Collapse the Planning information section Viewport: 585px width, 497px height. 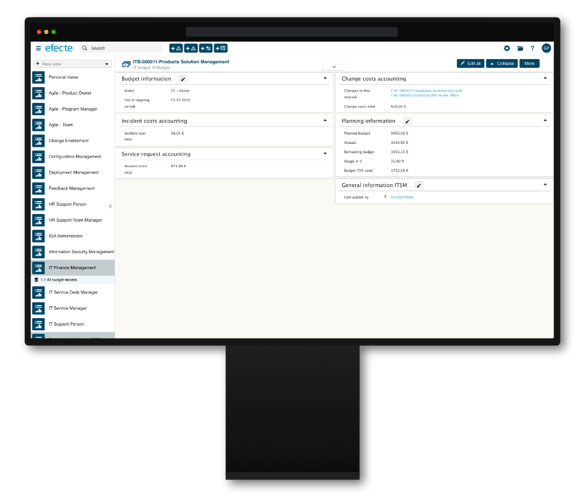pyautogui.click(x=545, y=120)
